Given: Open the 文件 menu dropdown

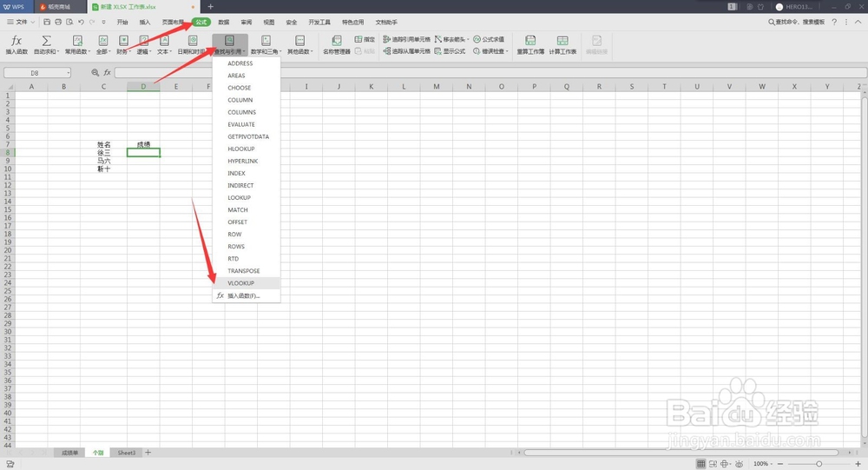Looking at the screenshot, I should (21, 23).
